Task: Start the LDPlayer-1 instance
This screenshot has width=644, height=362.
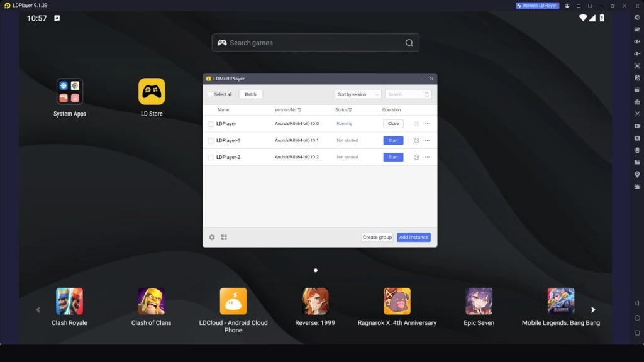Action: tap(393, 141)
